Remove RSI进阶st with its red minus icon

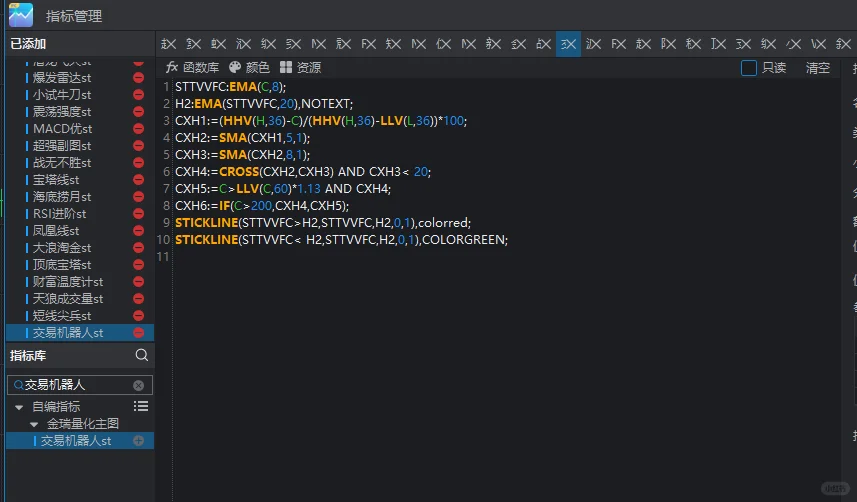click(x=138, y=213)
